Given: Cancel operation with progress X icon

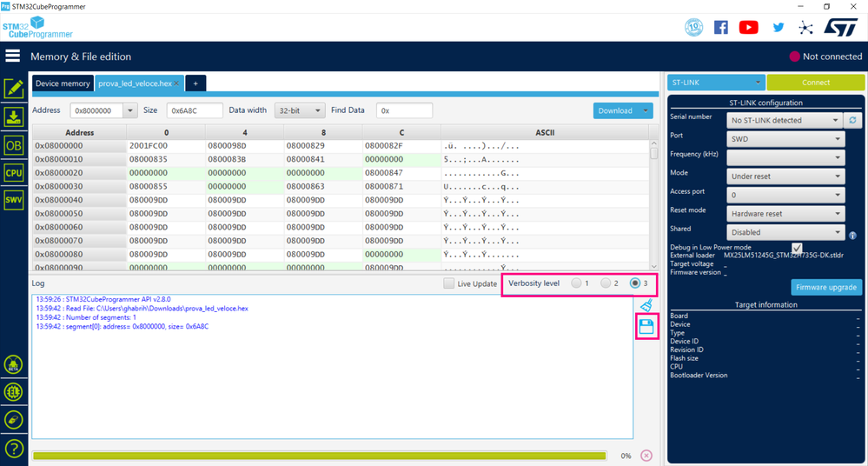Looking at the screenshot, I should (x=646, y=456).
